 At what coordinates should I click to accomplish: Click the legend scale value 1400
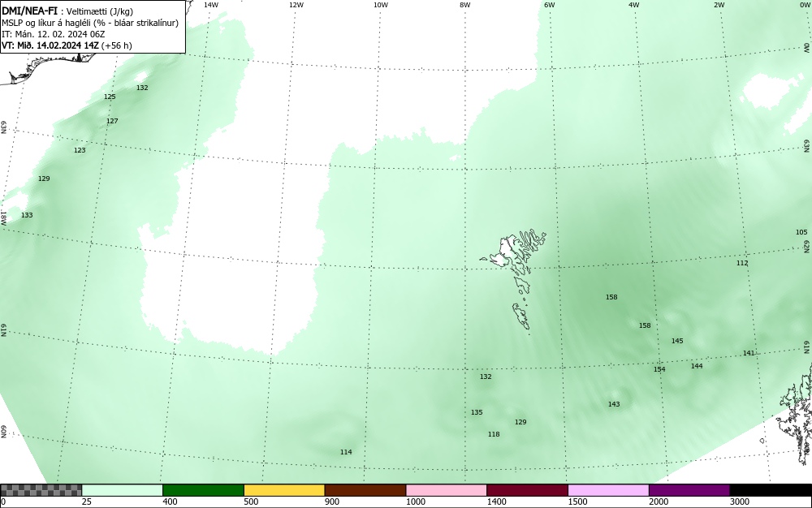click(x=497, y=502)
